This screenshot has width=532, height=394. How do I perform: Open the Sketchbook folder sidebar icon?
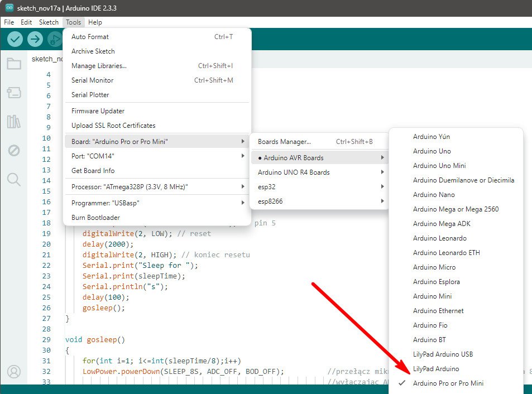14,64
